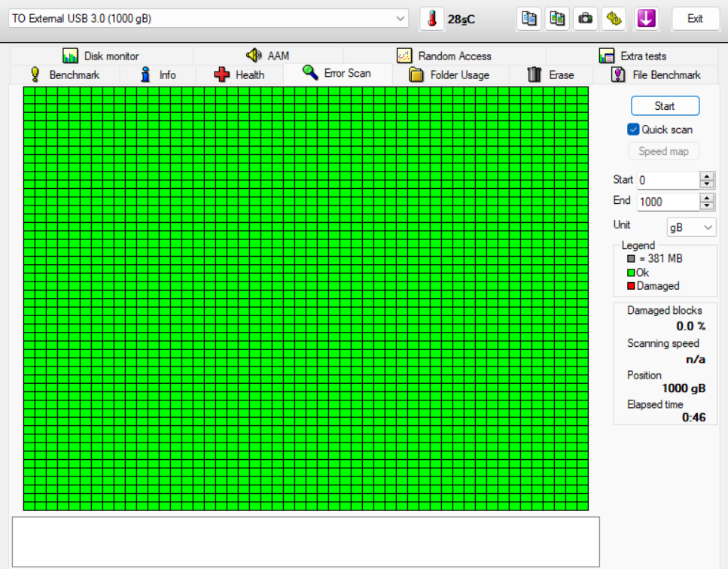
Task: Click the copy info to clipboard icon
Action: click(528, 19)
